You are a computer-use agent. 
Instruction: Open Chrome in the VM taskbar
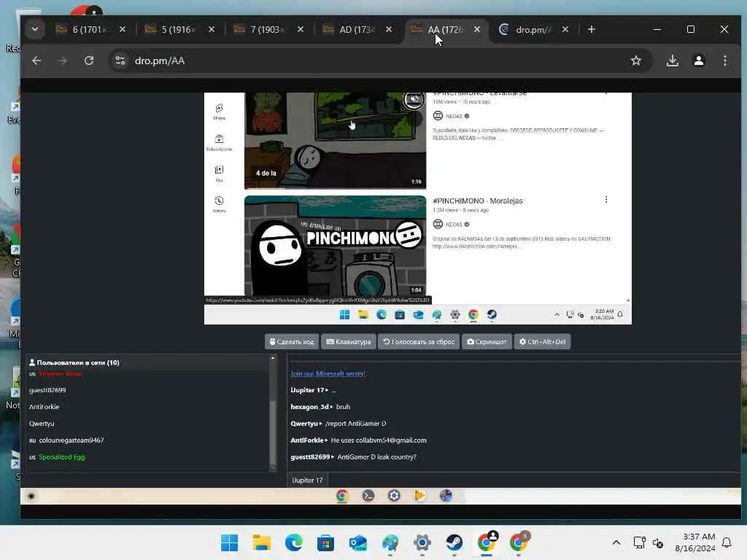click(x=473, y=315)
